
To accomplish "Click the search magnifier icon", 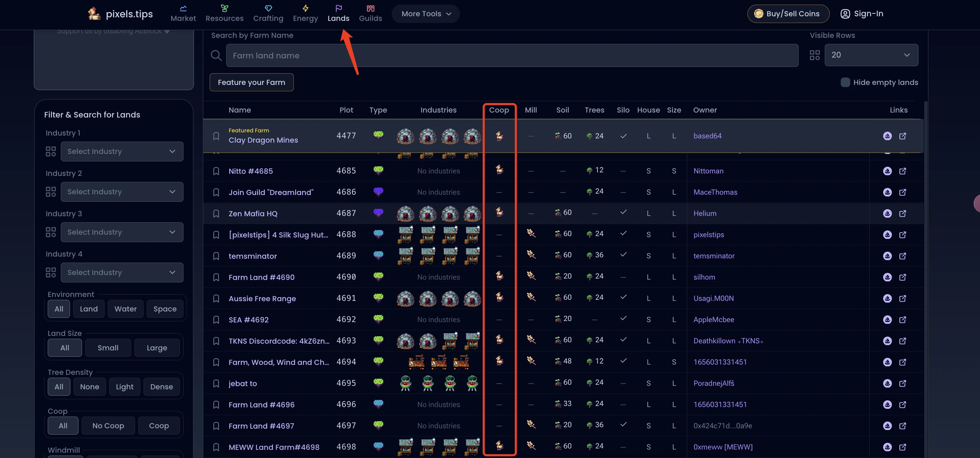I will [216, 56].
